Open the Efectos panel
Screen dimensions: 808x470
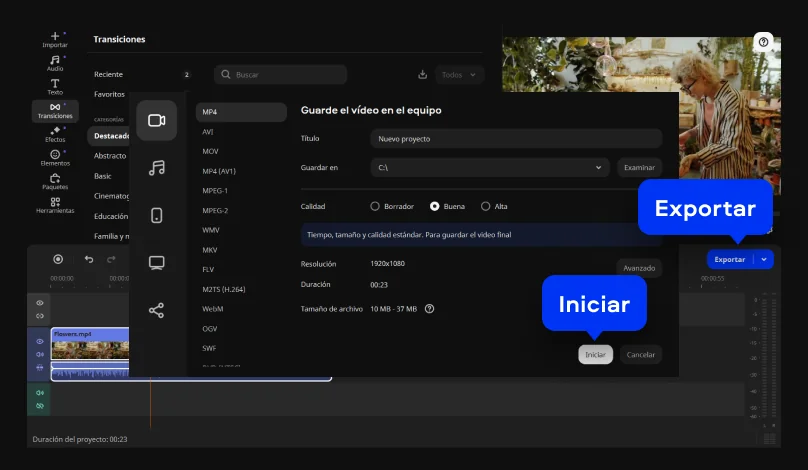(55, 134)
